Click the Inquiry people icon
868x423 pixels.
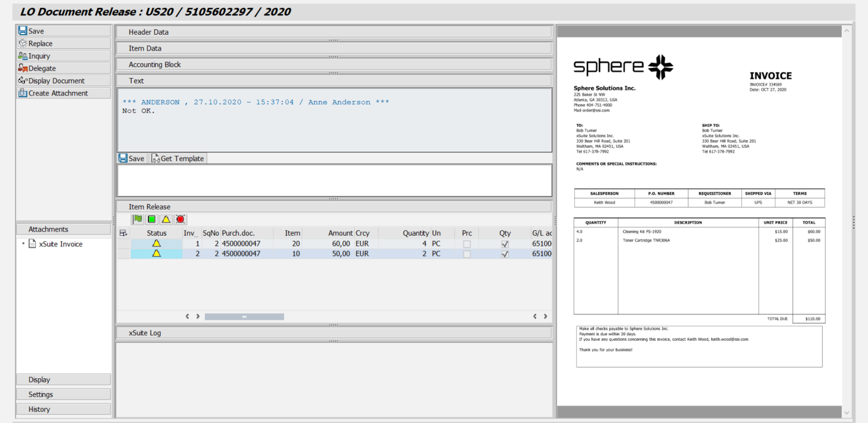pyautogui.click(x=23, y=56)
